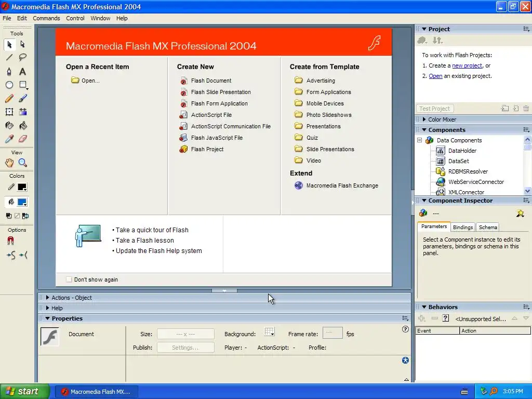
Task: Select the Pen tool
Action: [x=9, y=71]
